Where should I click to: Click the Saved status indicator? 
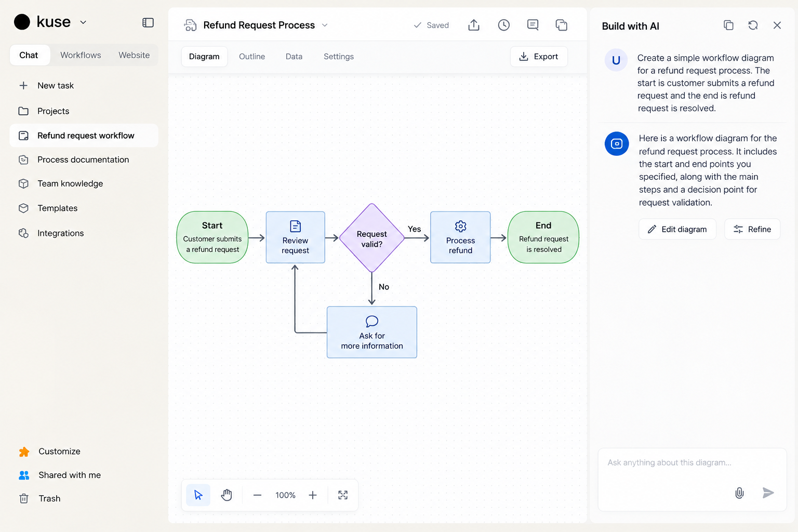(x=431, y=25)
